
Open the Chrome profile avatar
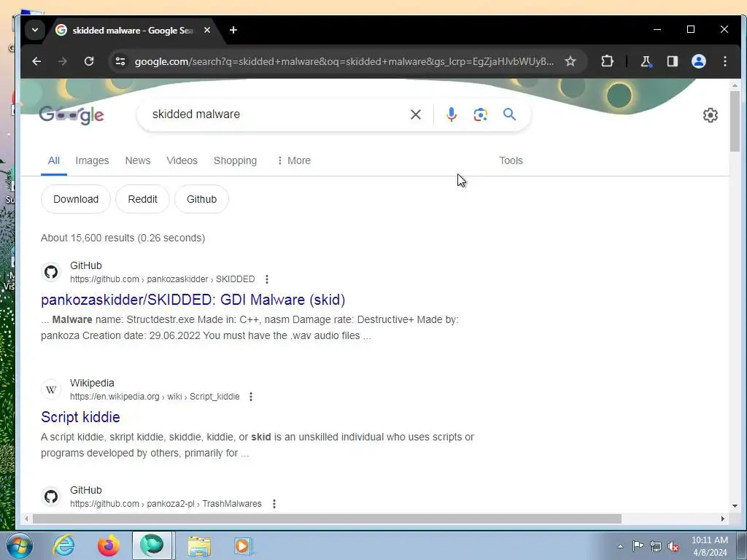click(x=699, y=61)
